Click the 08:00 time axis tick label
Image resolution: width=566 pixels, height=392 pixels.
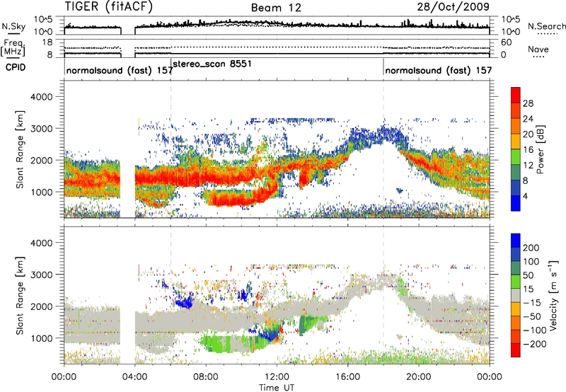click(206, 377)
